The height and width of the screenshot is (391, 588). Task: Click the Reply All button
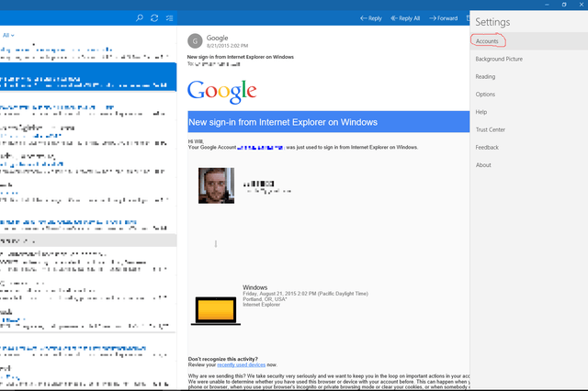(x=405, y=18)
